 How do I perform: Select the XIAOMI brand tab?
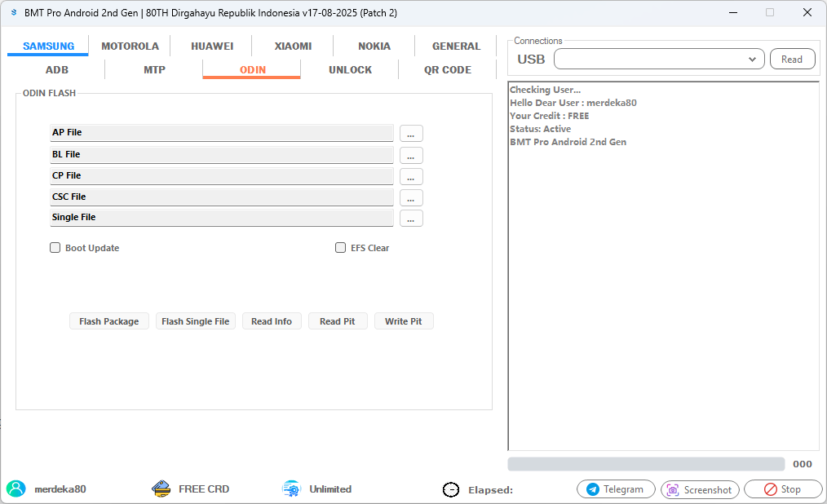click(x=292, y=46)
